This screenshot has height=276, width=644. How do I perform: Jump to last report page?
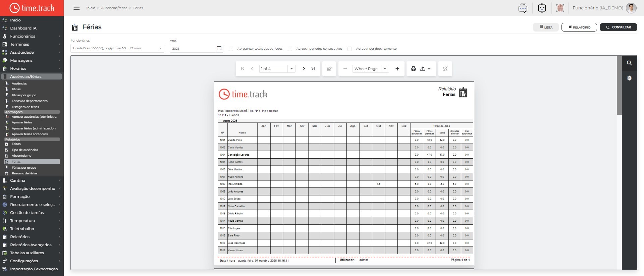point(313,69)
